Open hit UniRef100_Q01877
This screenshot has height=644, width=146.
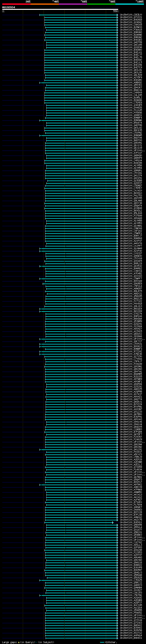(131, 530)
